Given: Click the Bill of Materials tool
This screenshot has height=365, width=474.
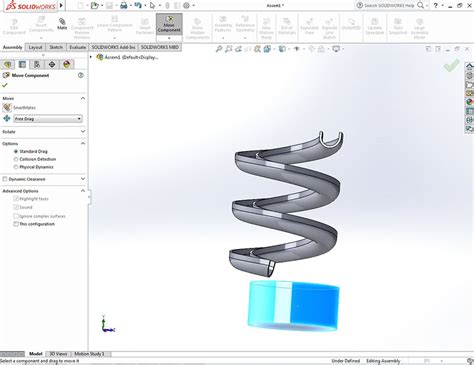Looking at the screenshot, I should coord(287,27).
